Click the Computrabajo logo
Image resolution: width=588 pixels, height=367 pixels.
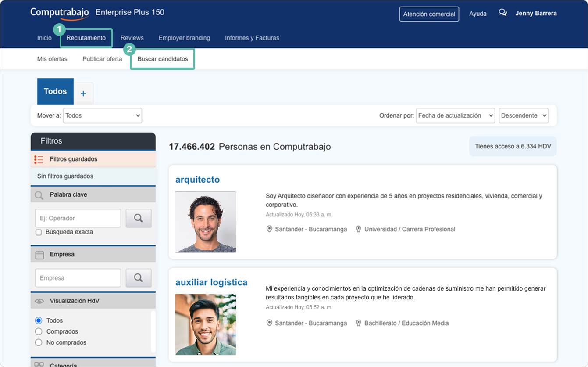(60, 12)
